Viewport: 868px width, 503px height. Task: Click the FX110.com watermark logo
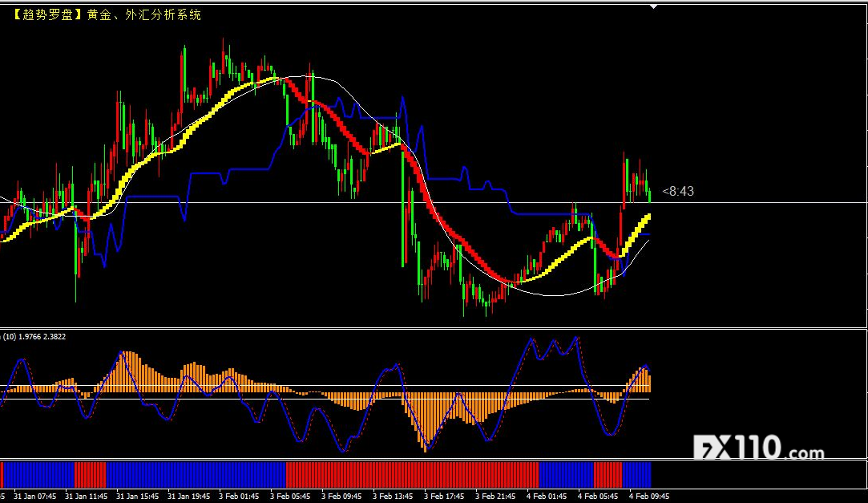coord(758,448)
